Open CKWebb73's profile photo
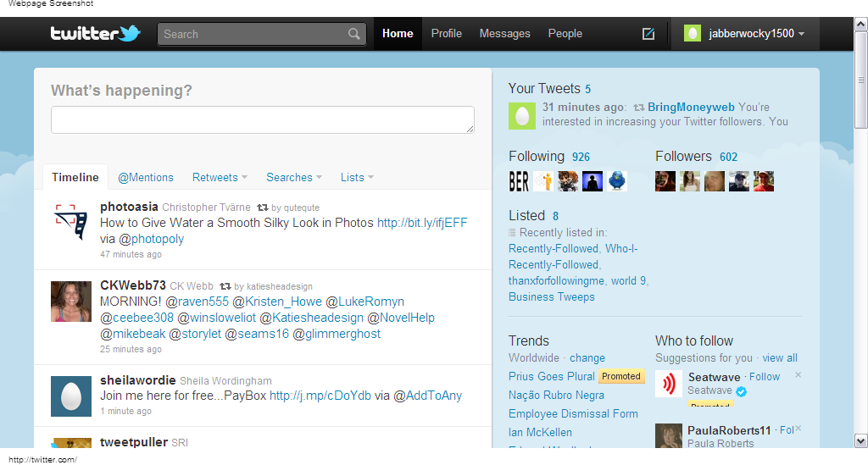 pos(71,302)
